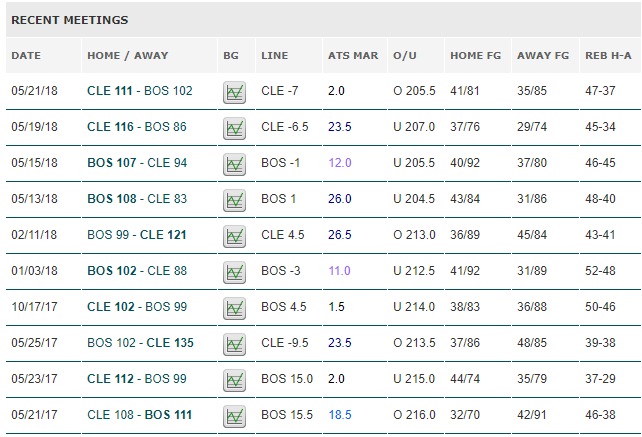Viewport: 642px width, 437px height.
Task: Click the rebounds value 47-37
Action: tap(600, 91)
